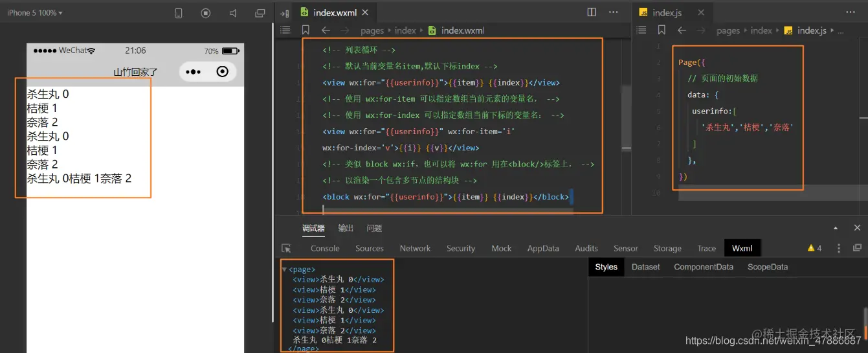Image resolution: width=868 pixels, height=353 pixels.
Task: Select the Dataset sub-tab
Action: [x=646, y=267]
